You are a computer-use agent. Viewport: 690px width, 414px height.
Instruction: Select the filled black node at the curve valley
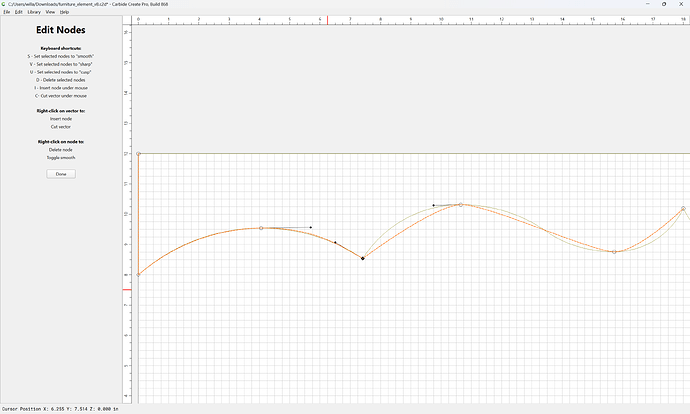(363, 258)
